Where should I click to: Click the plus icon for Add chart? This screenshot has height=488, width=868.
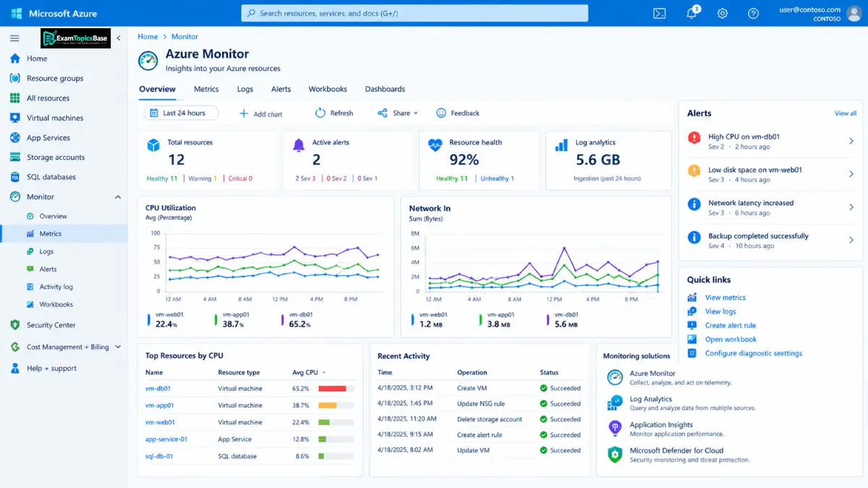244,114
